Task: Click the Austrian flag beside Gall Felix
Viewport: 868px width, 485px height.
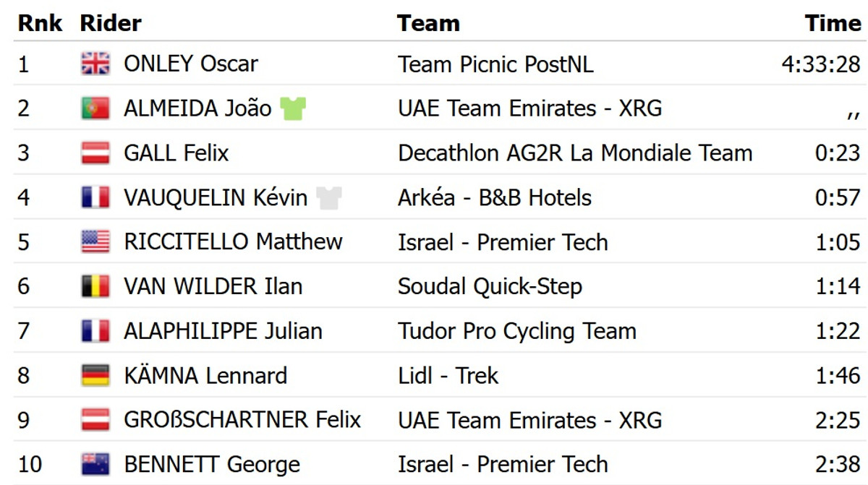Action: pos(95,153)
